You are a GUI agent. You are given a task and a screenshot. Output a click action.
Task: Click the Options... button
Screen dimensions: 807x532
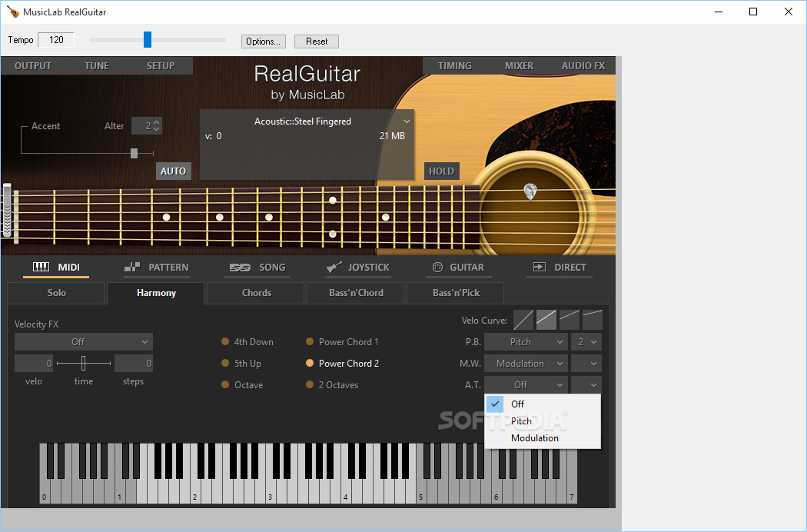coord(263,42)
